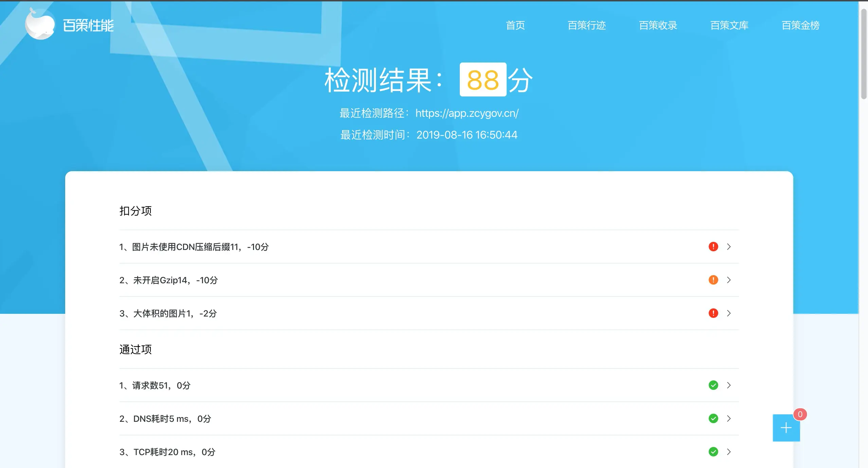This screenshot has width=868, height=468.
Task: Click the blue plus floating button
Action: tap(786, 428)
